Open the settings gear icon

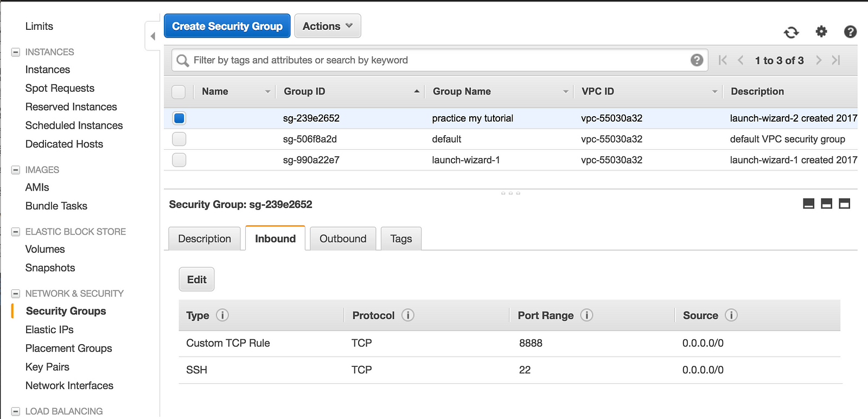[821, 31]
